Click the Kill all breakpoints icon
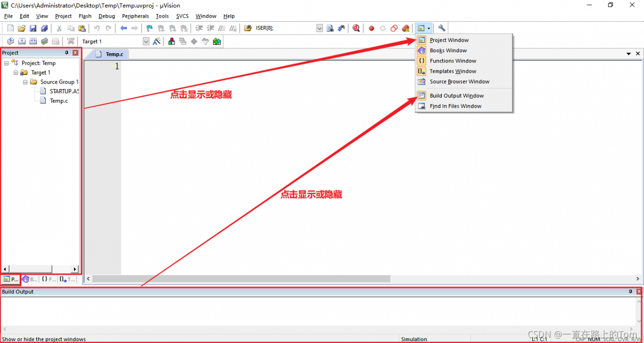This screenshot has width=644, height=343. pyautogui.click(x=406, y=28)
